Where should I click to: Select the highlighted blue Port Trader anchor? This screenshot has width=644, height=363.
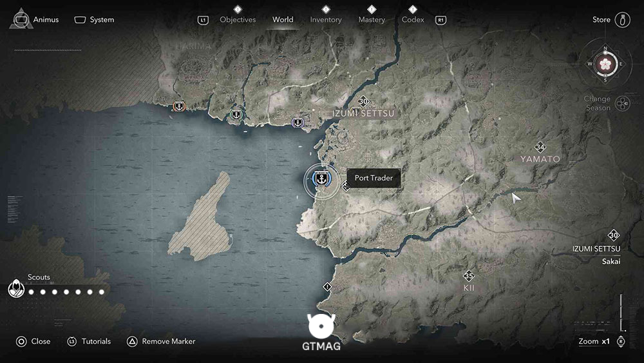click(x=321, y=179)
